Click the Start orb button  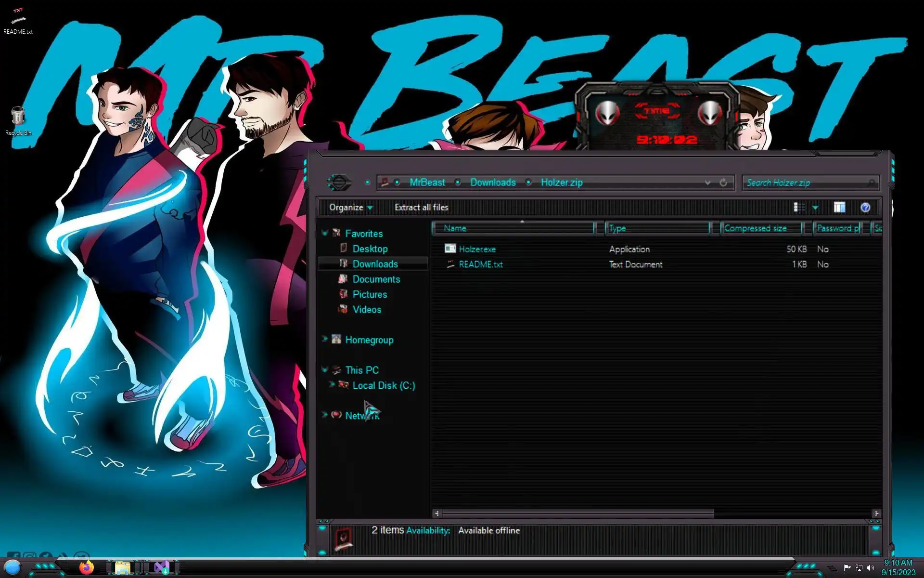pos(13,567)
